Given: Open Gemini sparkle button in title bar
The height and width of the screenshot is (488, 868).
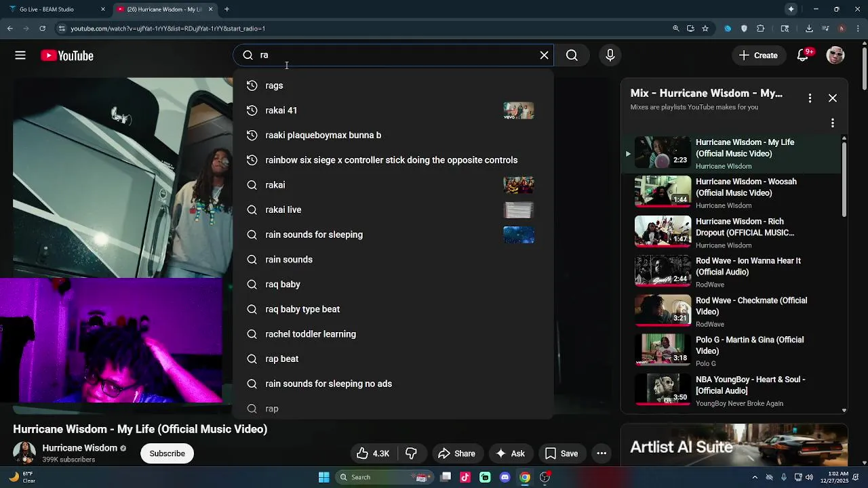Looking at the screenshot, I should (791, 9).
